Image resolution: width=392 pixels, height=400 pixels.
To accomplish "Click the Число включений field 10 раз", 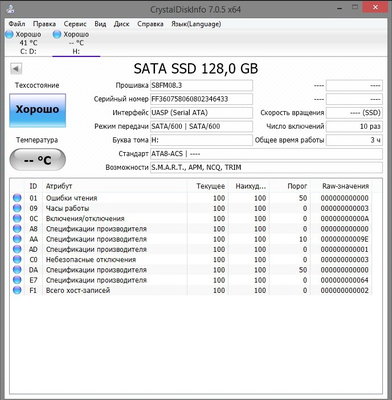I will (x=354, y=126).
